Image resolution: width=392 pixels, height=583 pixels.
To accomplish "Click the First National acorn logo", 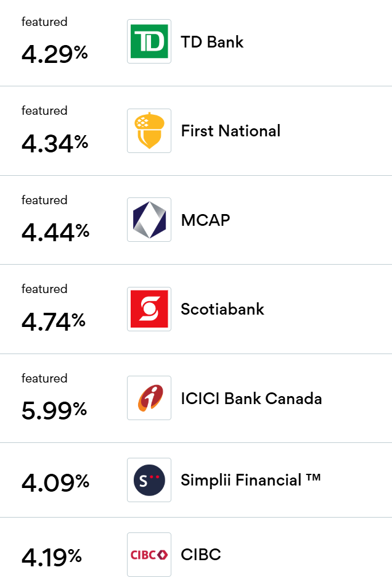I will tap(149, 131).
